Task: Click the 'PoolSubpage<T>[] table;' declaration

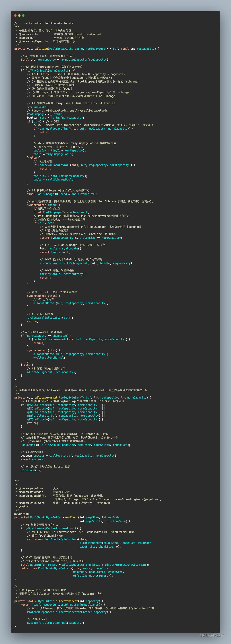Action: click(45, 114)
